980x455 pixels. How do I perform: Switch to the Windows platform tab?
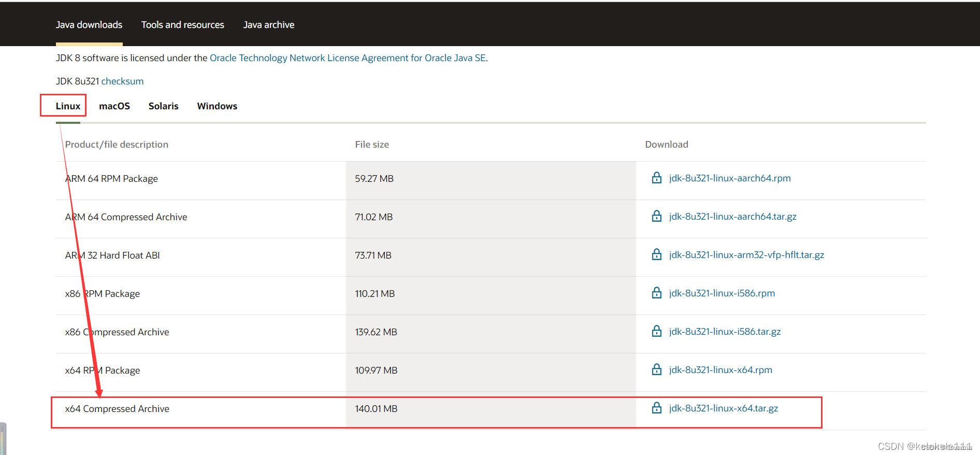pyautogui.click(x=217, y=106)
